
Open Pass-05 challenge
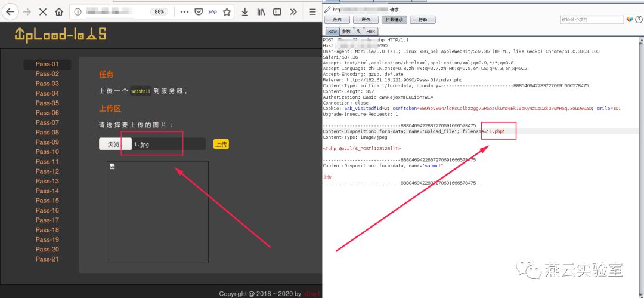[47, 103]
